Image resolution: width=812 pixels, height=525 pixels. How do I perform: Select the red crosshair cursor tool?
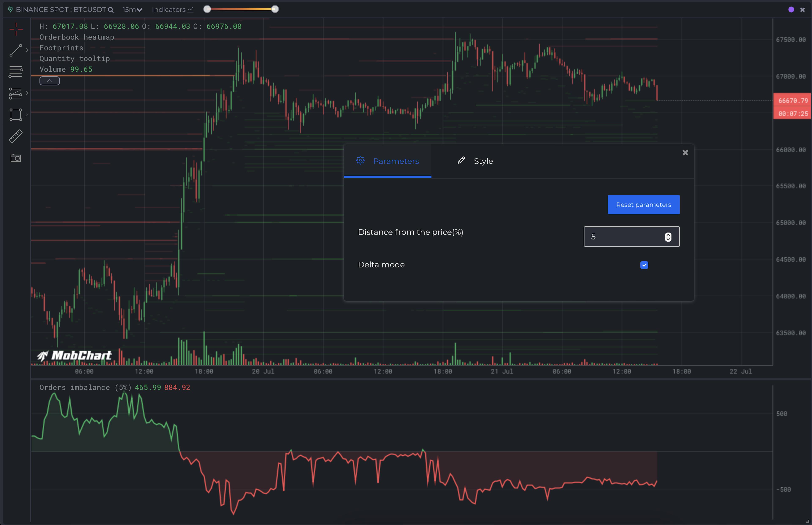click(x=16, y=29)
